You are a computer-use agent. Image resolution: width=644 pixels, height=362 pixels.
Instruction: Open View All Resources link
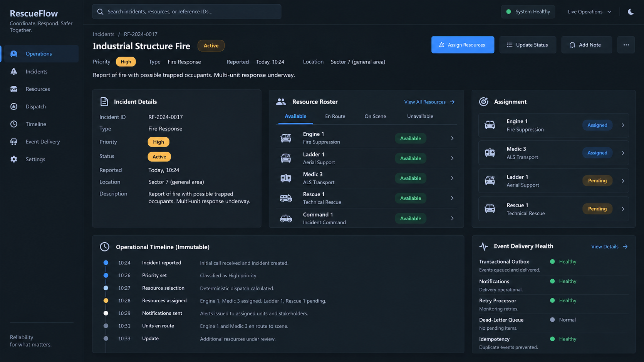(x=429, y=102)
